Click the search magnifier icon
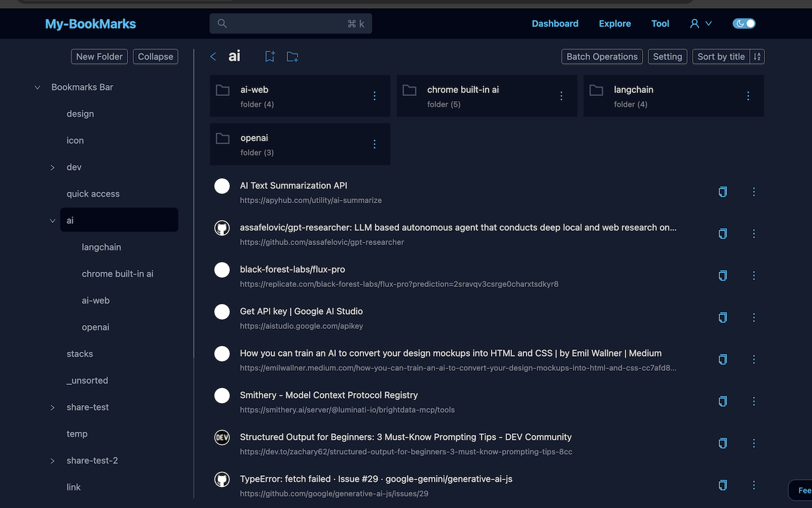Screen dimensions: 812x508 (222, 23)
